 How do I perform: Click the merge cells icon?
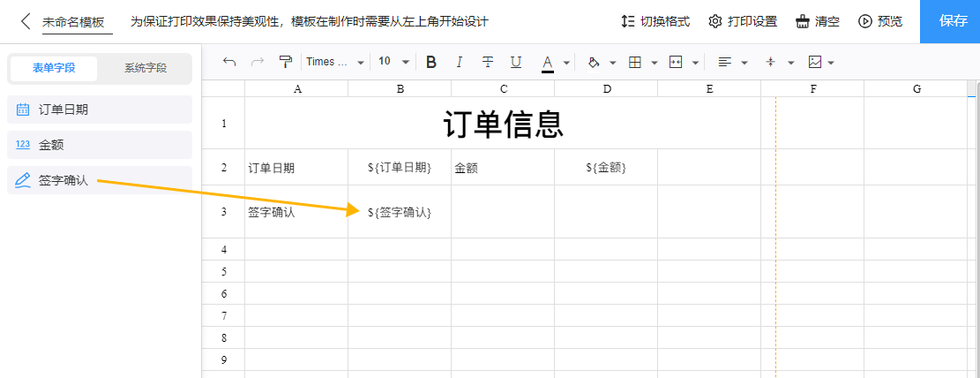coord(675,62)
